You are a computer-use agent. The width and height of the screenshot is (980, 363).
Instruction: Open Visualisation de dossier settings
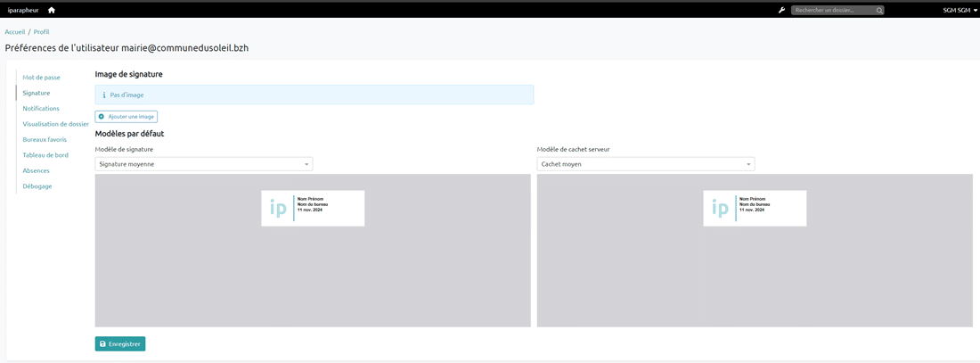click(x=55, y=124)
